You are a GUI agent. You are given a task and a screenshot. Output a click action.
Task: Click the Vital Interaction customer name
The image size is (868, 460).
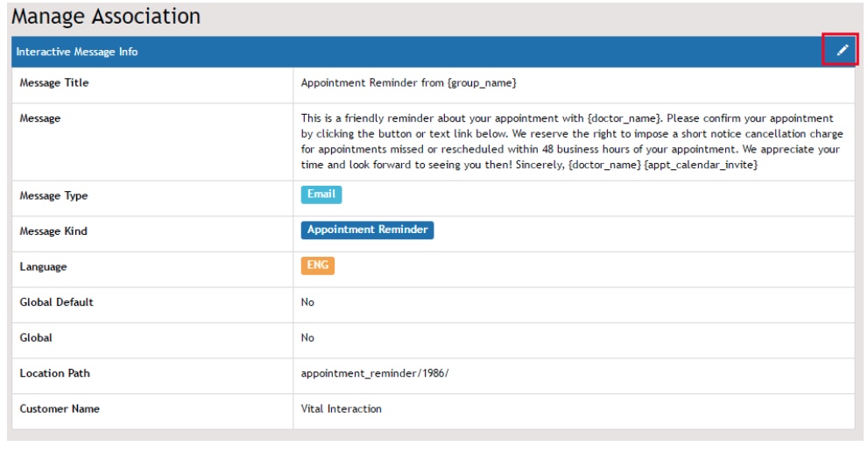[x=341, y=409]
